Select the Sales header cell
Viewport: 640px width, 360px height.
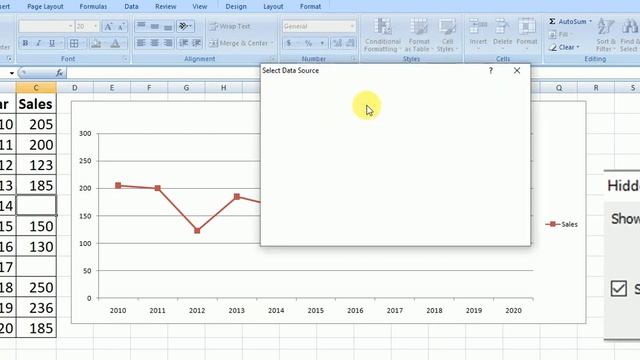coord(36,104)
